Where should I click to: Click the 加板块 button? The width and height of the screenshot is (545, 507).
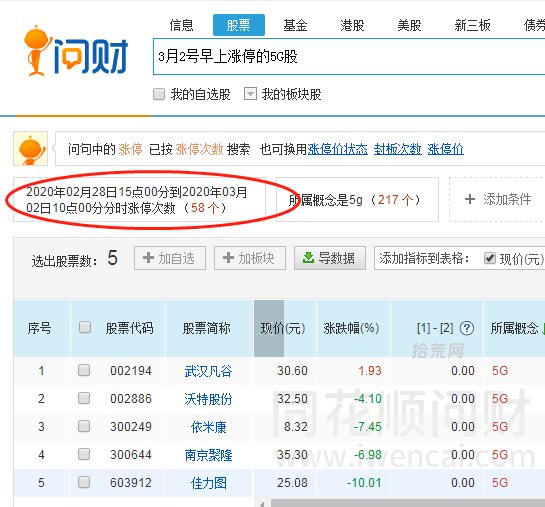250,258
